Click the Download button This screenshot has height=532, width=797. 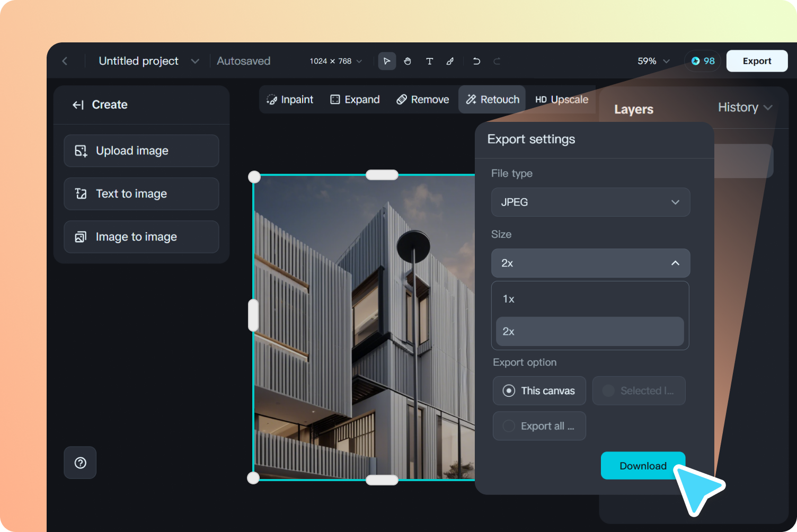click(643, 466)
